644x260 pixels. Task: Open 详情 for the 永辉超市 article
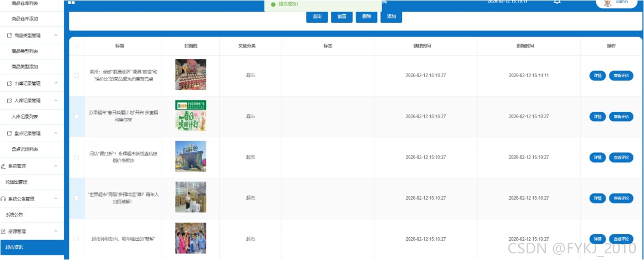597,157
